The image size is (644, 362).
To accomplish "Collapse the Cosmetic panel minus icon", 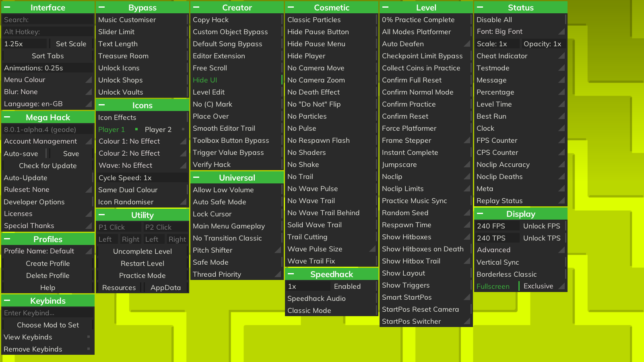I will pos(291,8).
